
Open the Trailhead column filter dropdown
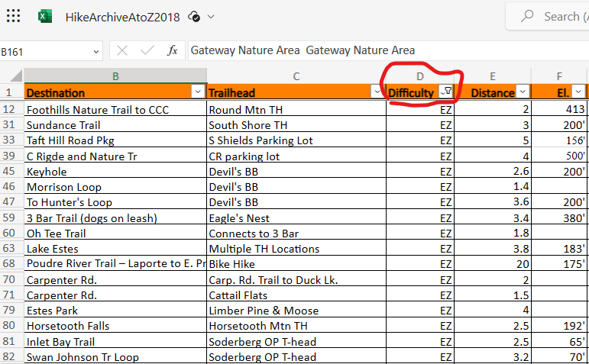tap(377, 92)
